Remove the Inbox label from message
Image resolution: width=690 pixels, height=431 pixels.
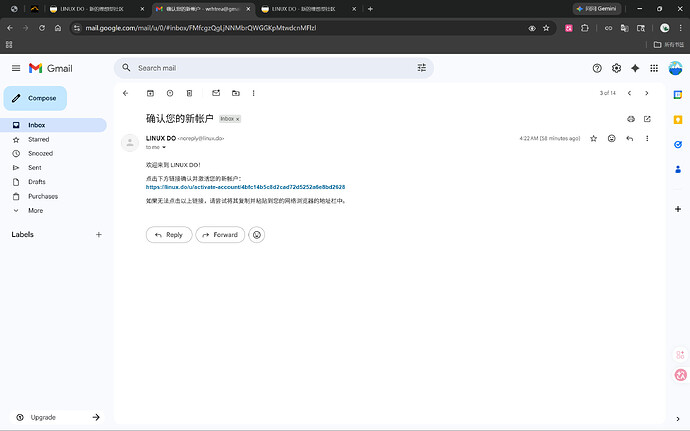point(238,119)
